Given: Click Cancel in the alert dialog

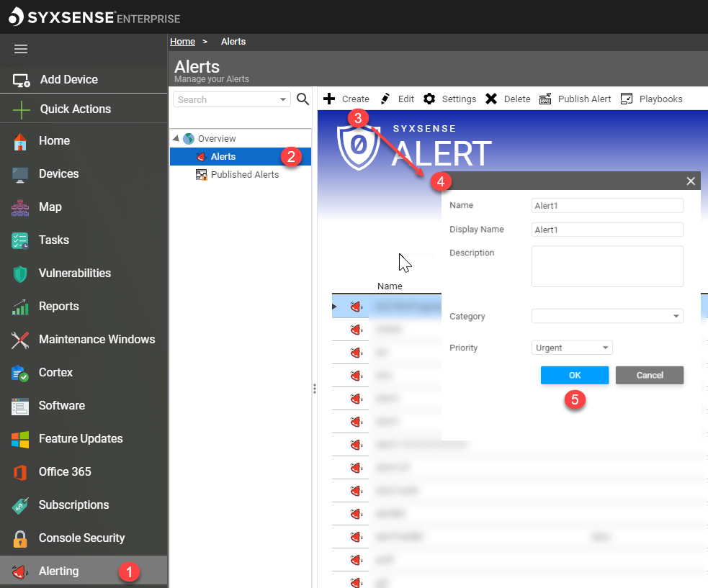Looking at the screenshot, I should [649, 375].
